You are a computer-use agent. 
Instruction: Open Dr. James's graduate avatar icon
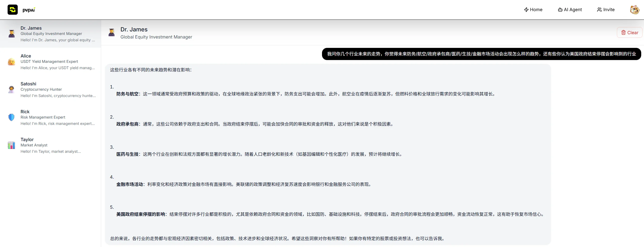(11, 33)
